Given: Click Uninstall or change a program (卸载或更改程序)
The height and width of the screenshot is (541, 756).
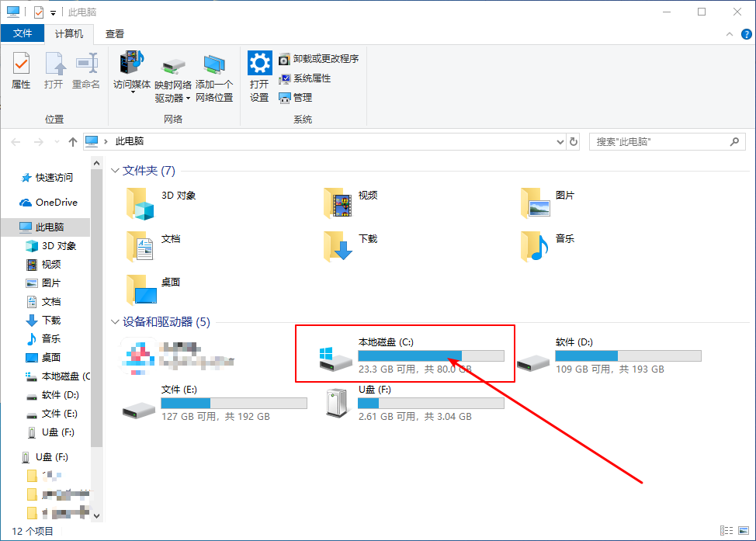Looking at the screenshot, I should pos(319,59).
